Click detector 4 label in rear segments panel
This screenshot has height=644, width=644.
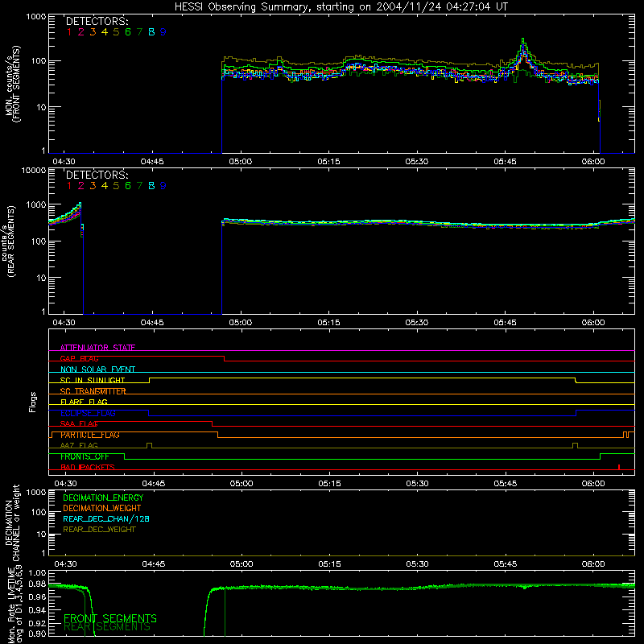point(105,186)
